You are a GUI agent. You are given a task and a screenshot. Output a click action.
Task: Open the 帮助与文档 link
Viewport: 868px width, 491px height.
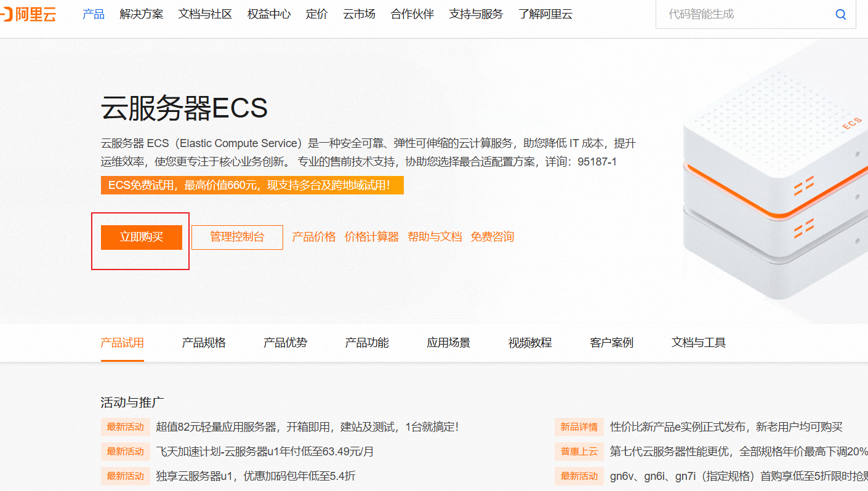pyautogui.click(x=435, y=237)
